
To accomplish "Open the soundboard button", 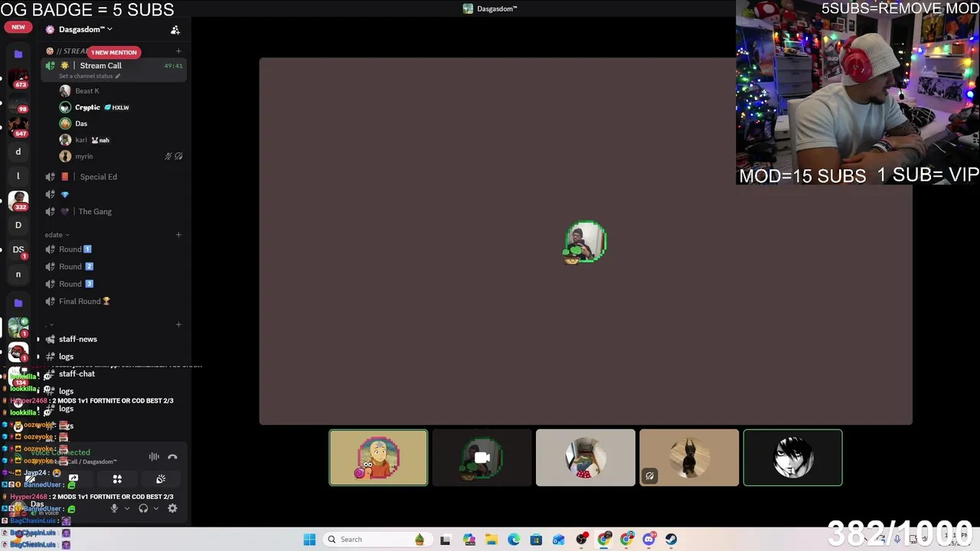I will pyautogui.click(x=161, y=479).
